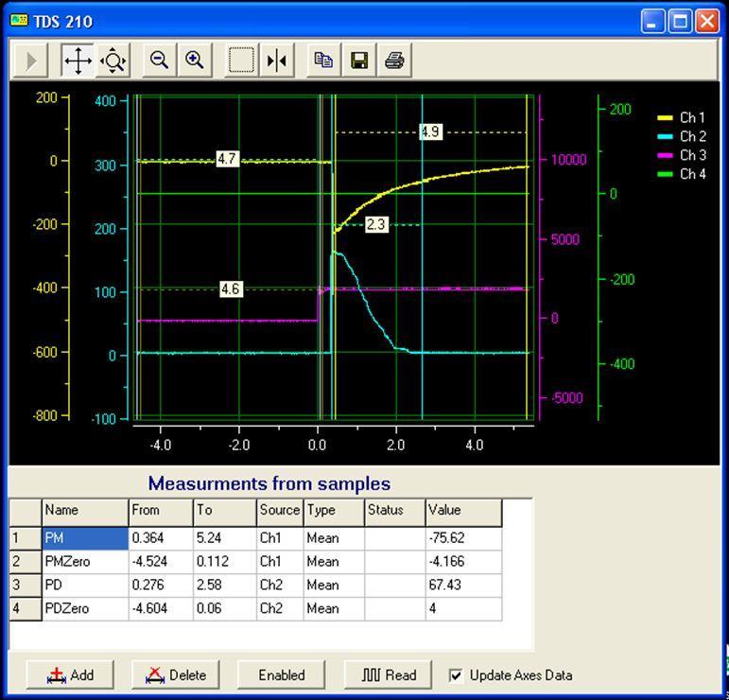The image size is (729, 700).
Task: Select the zoom box dotted rectangle tool
Action: 241,61
